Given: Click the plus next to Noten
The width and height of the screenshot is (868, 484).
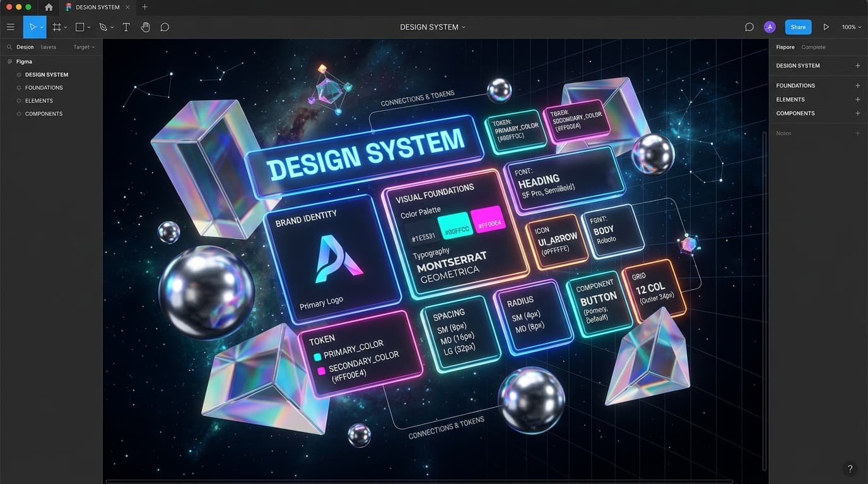Looking at the screenshot, I should click(x=857, y=134).
